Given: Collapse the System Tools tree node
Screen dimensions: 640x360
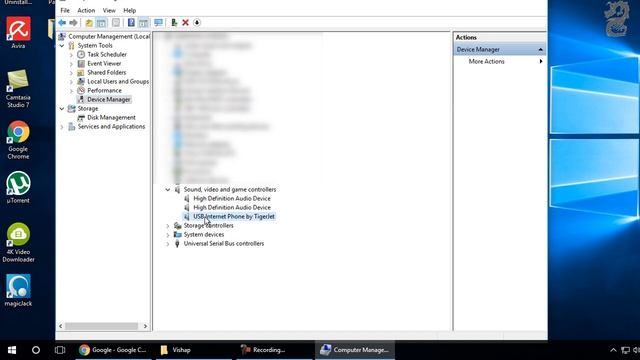Looking at the screenshot, I should click(x=62, y=46).
